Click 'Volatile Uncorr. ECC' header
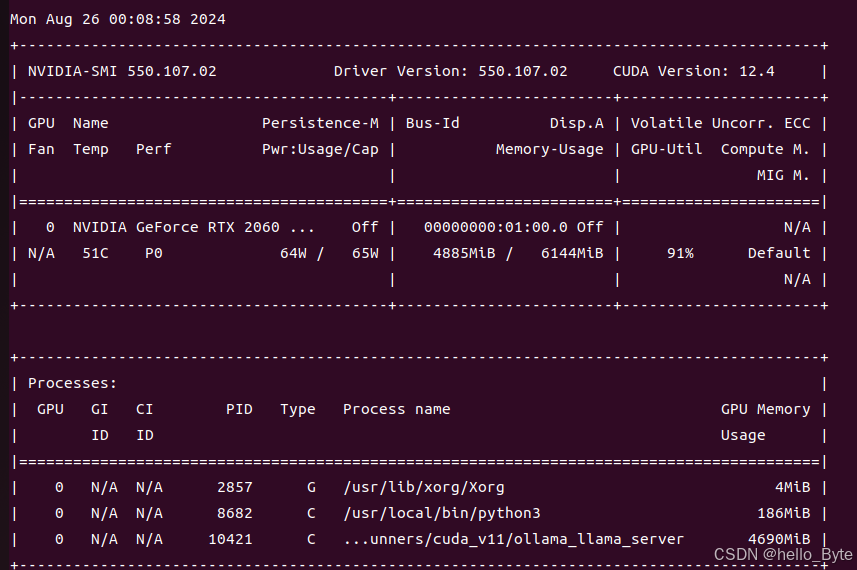 point(720,123)
